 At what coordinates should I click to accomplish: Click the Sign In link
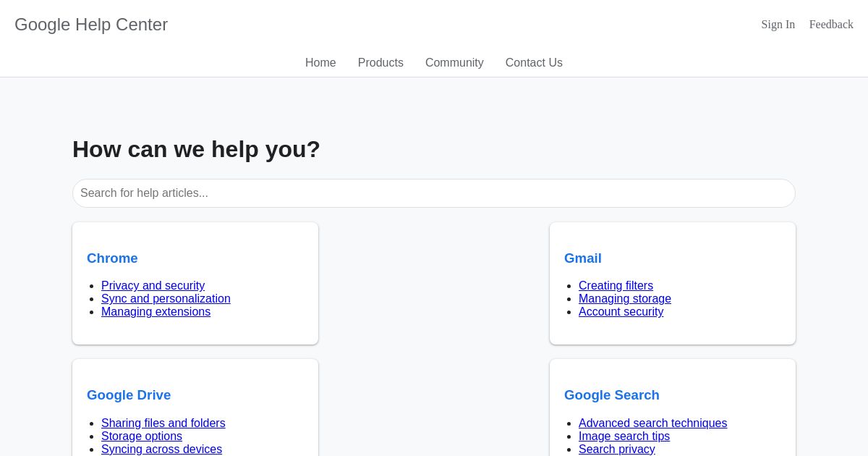point(778,25)
